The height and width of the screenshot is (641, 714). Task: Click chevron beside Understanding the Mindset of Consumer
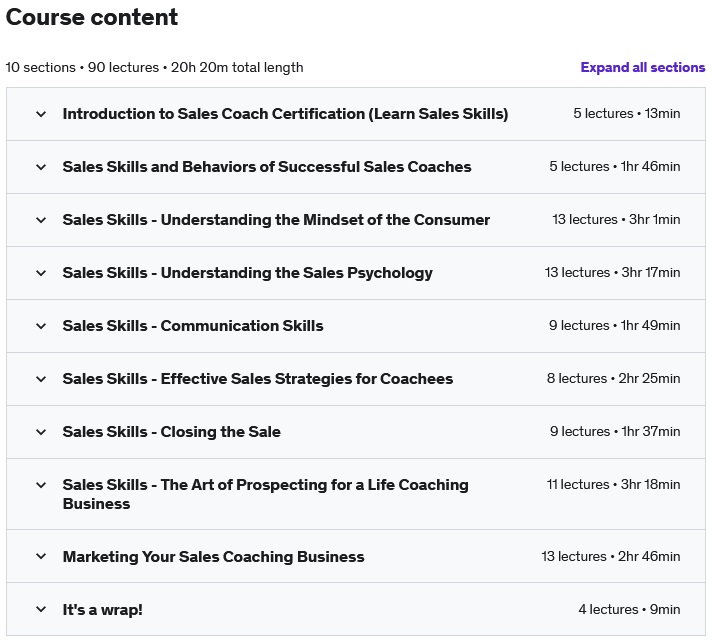(41, 220)
